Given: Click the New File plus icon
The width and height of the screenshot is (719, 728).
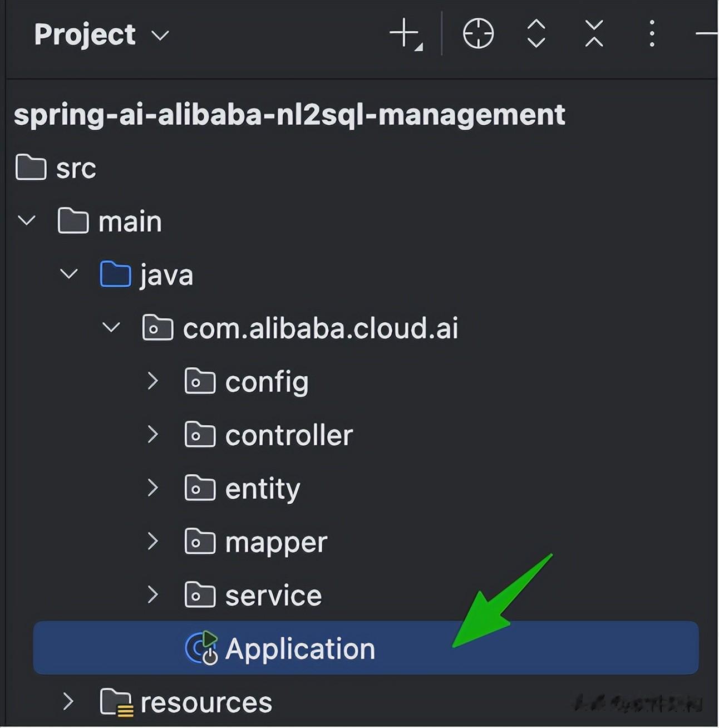Looking at the screenshot, I should 405,34.
